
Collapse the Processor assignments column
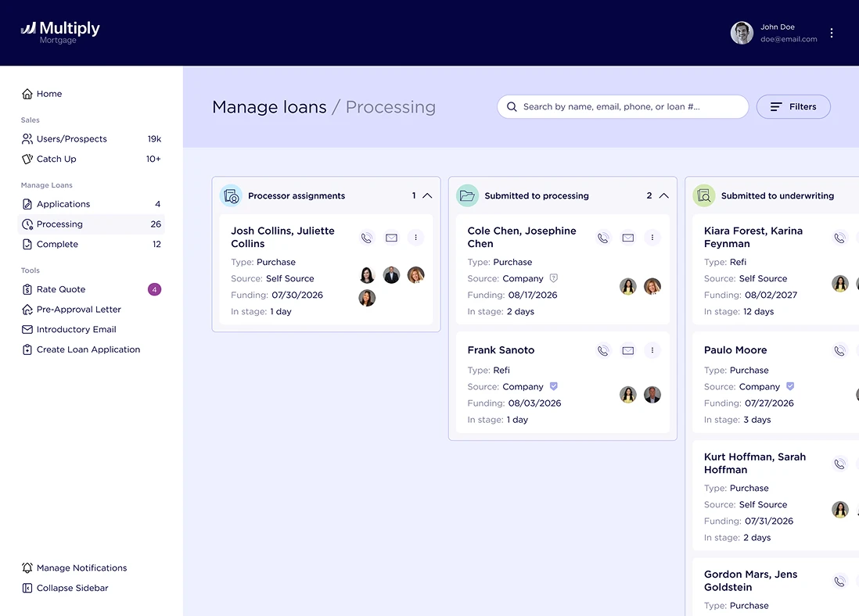[427, 195]
